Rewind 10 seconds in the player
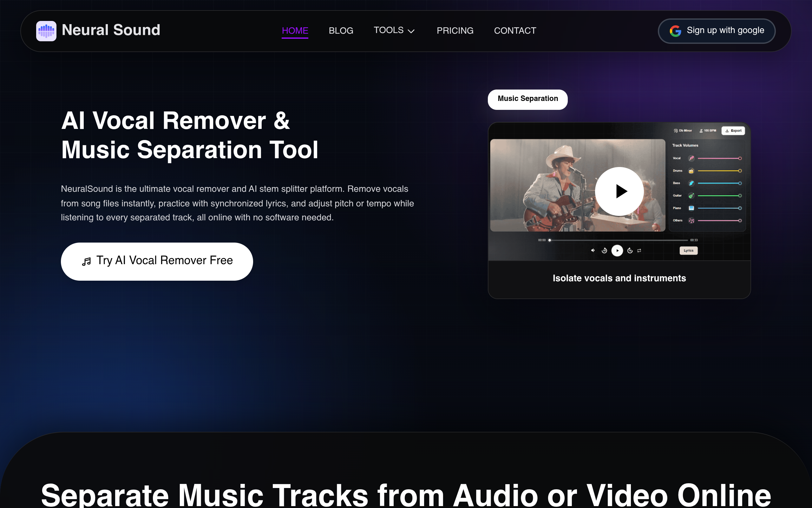This screenshot has height=508, width=812. point(604,250)
